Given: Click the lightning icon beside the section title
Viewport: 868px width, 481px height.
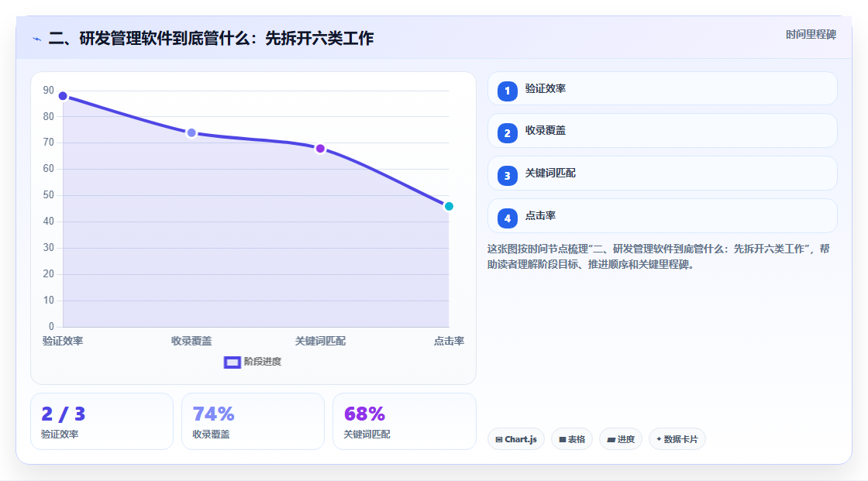Looking at the screenshot, I should (x=37, y=39).
